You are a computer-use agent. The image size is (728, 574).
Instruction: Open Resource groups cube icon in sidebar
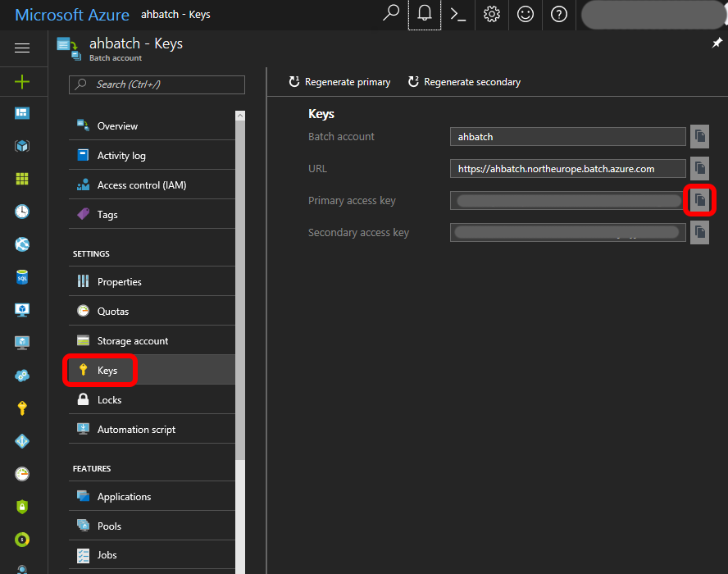(22, 146)
